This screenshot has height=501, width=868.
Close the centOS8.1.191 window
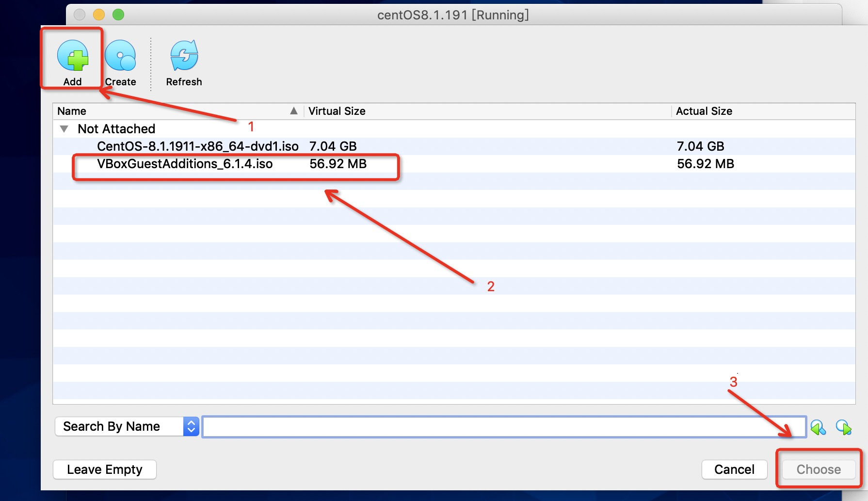[80, 15]
